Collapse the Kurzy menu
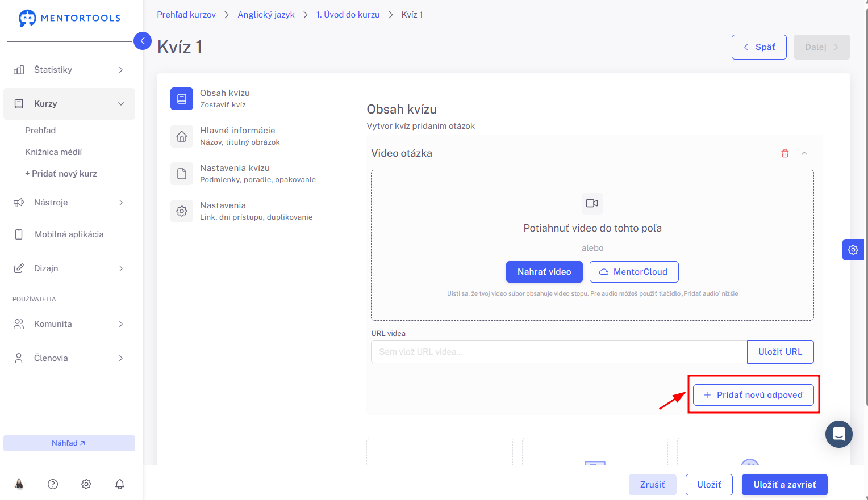 (x=69, y=104)
